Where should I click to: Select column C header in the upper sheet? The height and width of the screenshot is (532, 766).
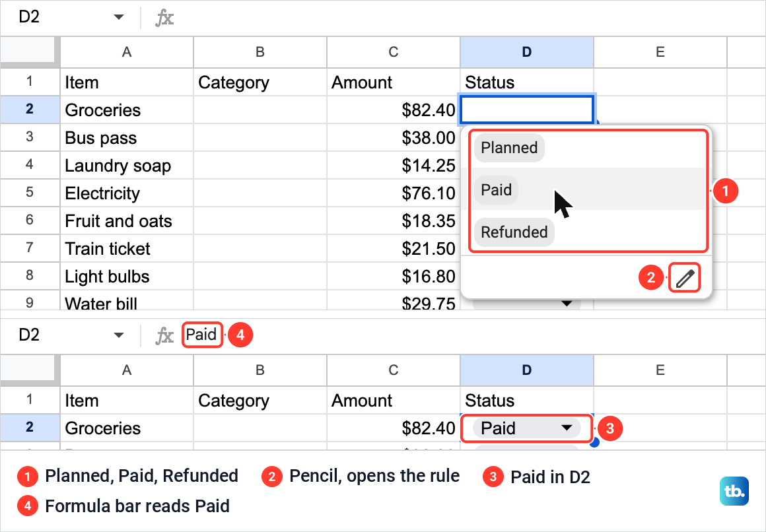394,51
